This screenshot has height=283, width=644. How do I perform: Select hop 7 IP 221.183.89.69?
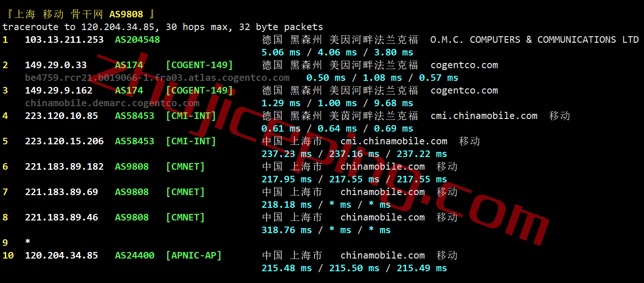click(x=61, y=192)
